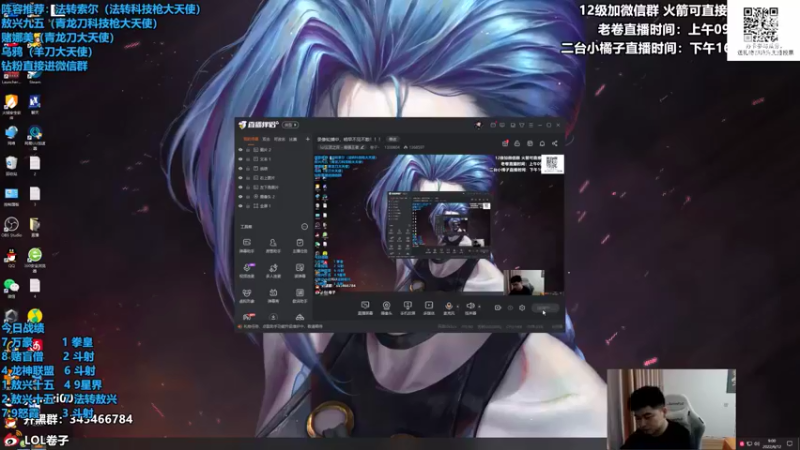800x450 pixels.
Task: Expand the speaker options arrow
Action: [479, 307]
